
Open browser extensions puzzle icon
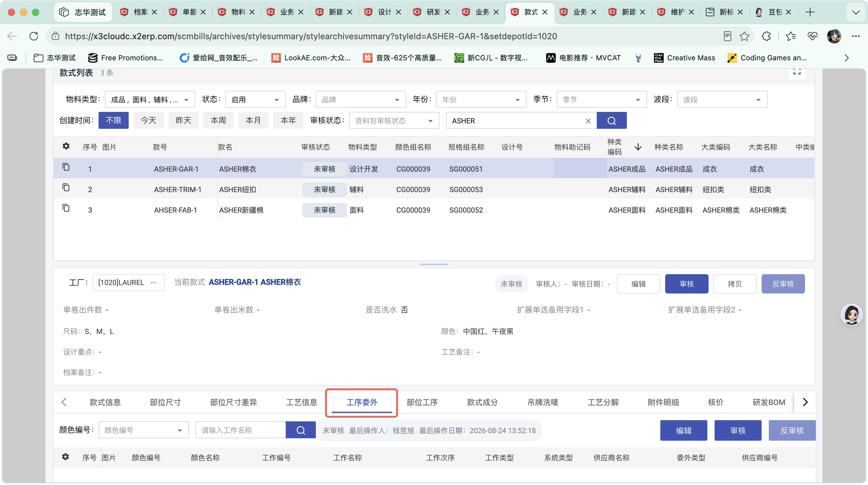pos(766,36)
